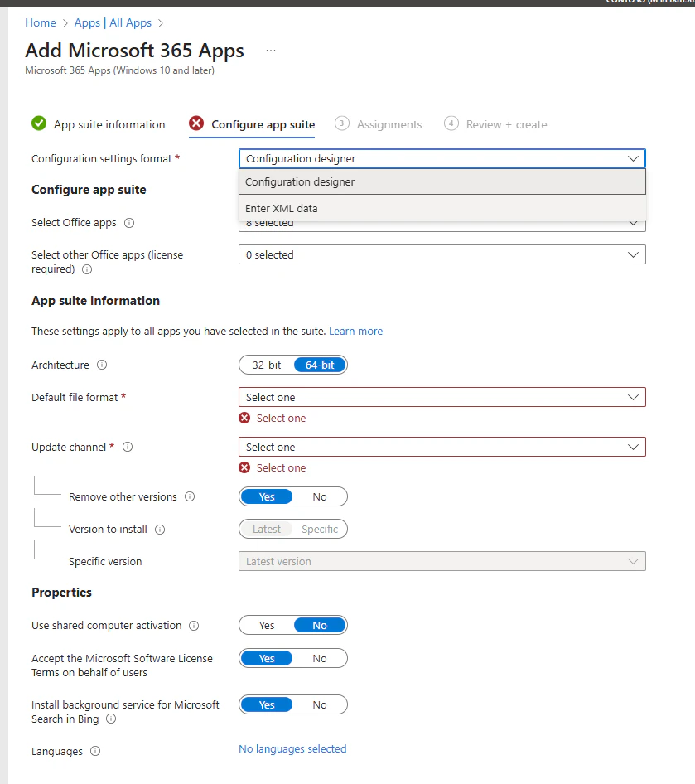Click green check icon of App suite information
This screenshot has width=695, height=784.
pos(39,123)
